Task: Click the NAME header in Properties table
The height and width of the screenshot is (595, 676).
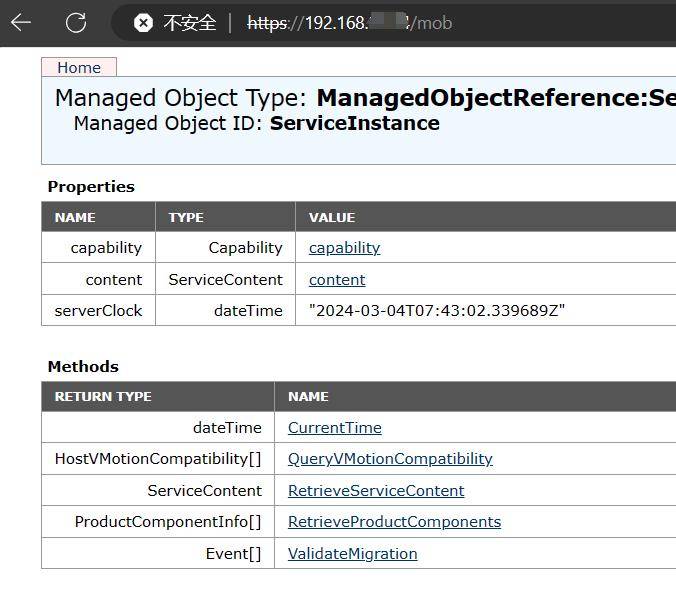Action: [x=75, y=217]
